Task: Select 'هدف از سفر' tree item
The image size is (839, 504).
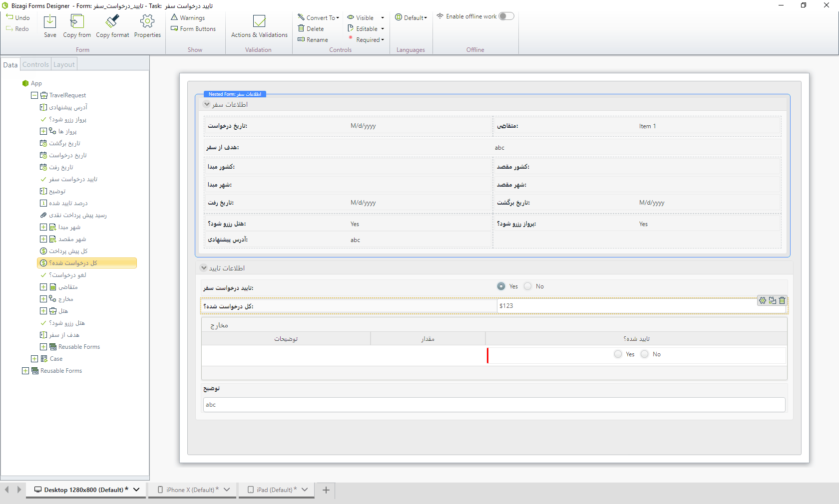Action: point(60,335)
